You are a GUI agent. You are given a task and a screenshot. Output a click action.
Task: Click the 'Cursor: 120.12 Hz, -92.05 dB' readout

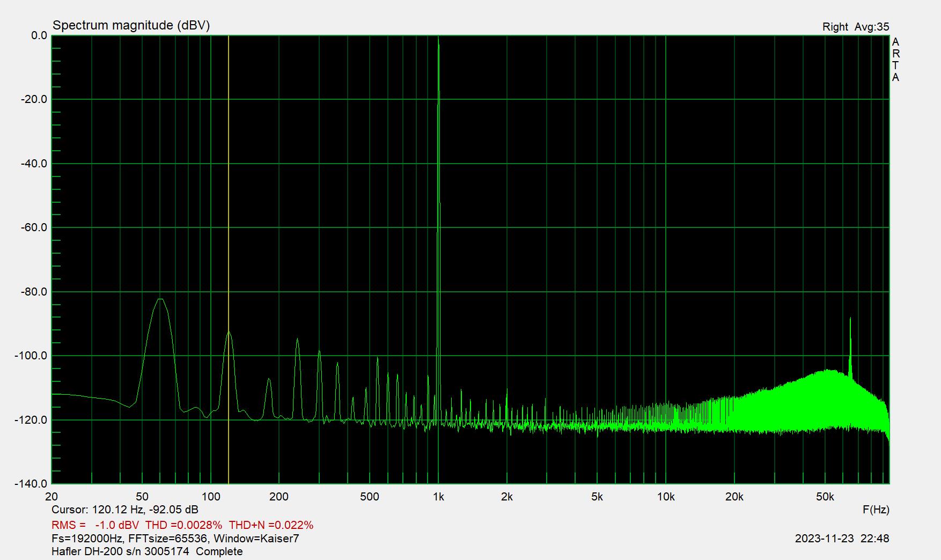(x=125, y=510)
